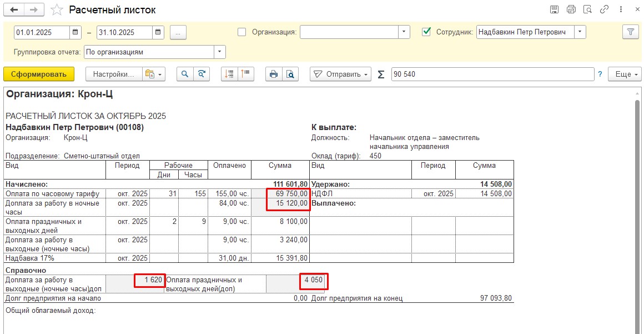Screen dimensions: 644x334
Task: Open Настройки... report settings
Action: [x=113, y=74]
